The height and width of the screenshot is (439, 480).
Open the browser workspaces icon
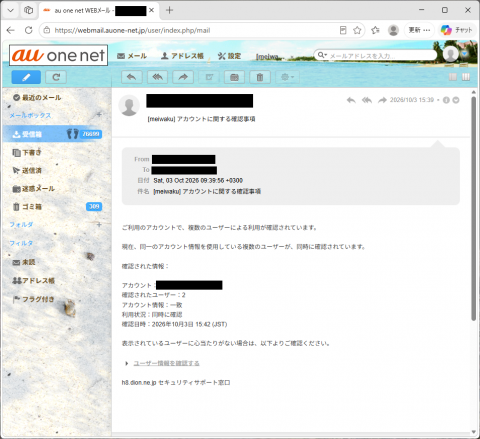point(29,10)
